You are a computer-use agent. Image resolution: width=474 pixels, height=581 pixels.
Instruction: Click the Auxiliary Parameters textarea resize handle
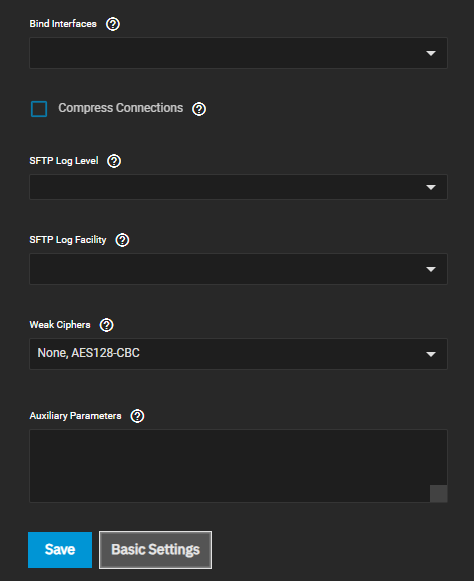pyautogui.click(x=438, y=494)
